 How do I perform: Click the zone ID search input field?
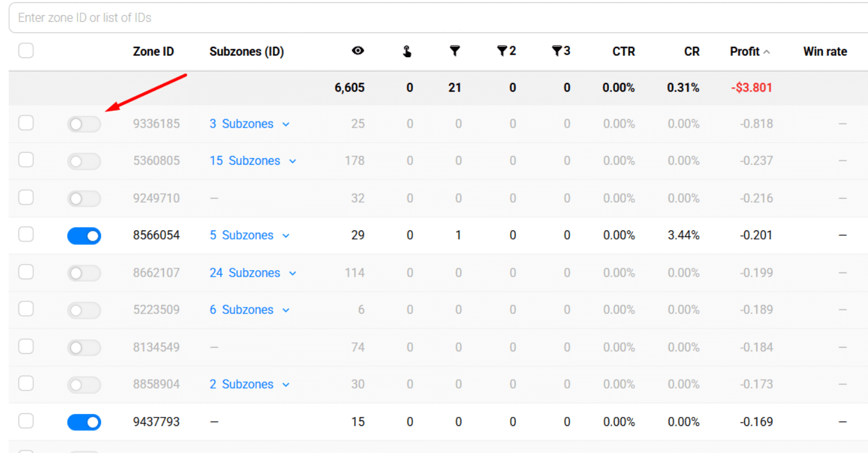point(421,18)
